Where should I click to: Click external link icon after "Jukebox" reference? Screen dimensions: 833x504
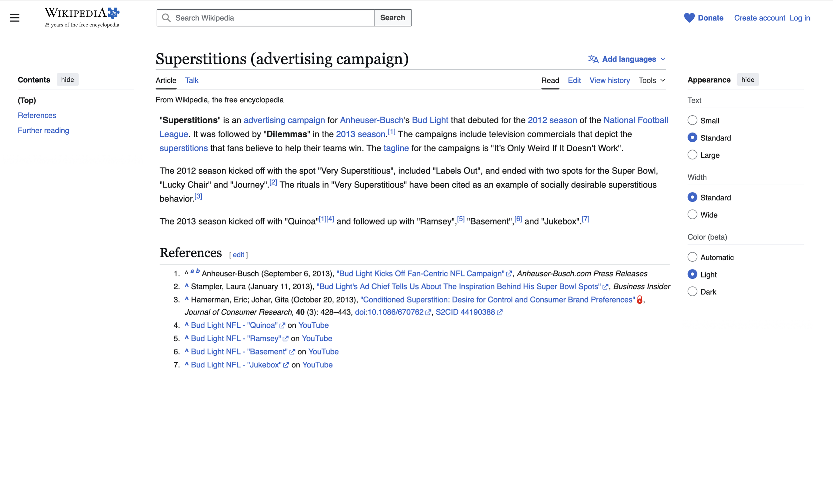(286, 365)
